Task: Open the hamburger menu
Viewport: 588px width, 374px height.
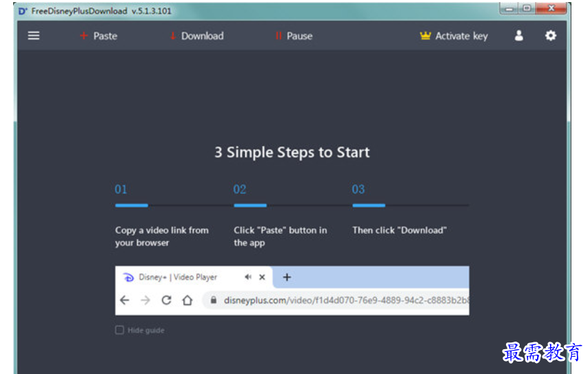Action: coord(33,36)
